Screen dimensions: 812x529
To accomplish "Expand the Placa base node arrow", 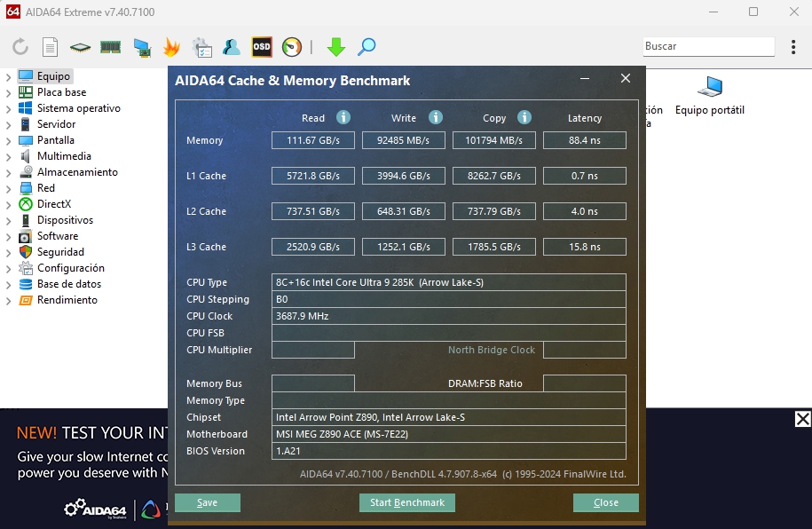I will click(8, 93).
